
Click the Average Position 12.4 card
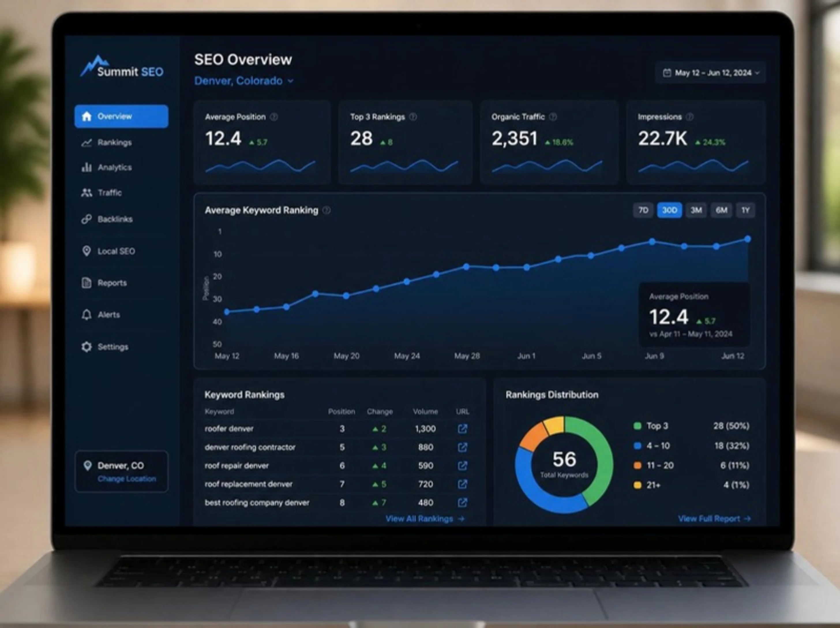(x=262, y=143)
